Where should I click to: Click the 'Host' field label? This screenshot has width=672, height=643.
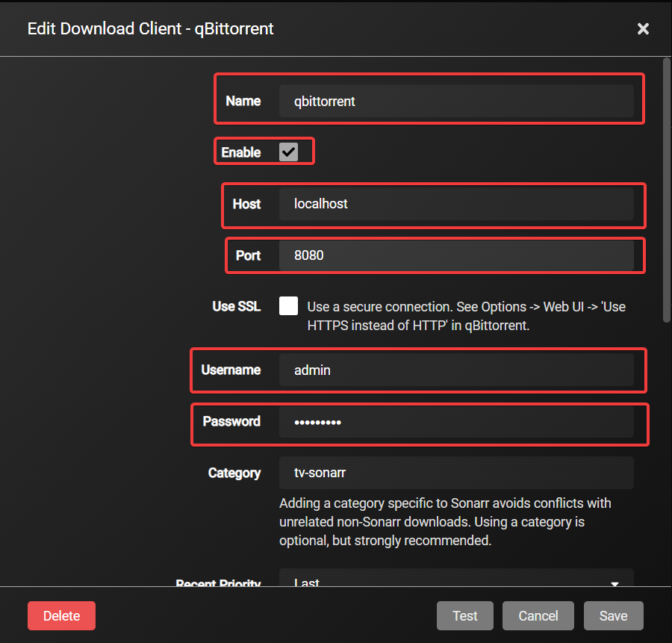246,204
